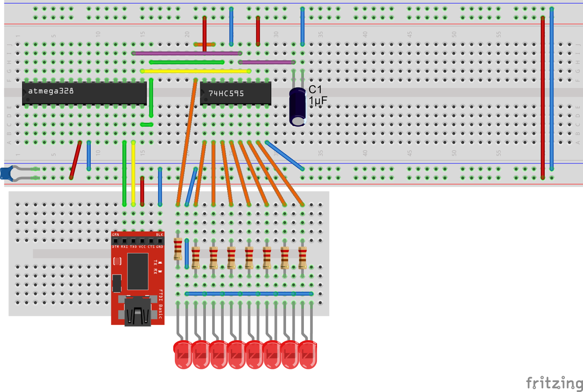Select the vertical green wire right of atmega328

[151, 98]
